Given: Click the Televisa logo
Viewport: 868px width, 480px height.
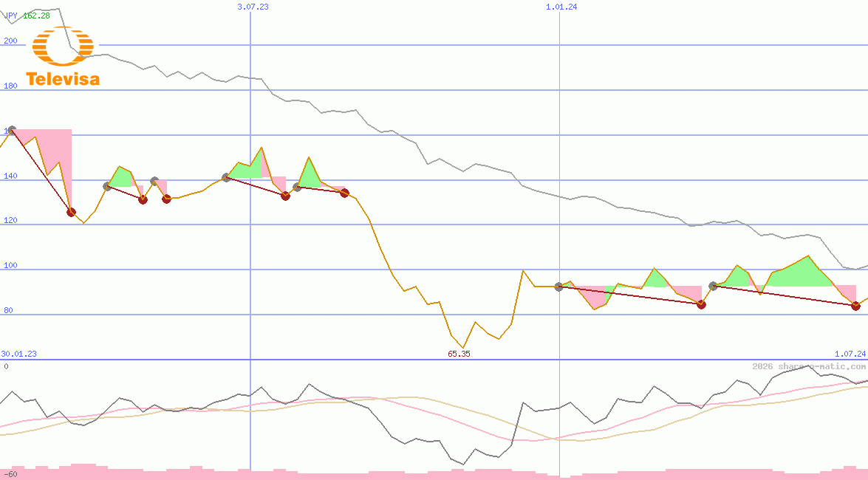Looking at the screenshot, I should (x=62, y=57).
